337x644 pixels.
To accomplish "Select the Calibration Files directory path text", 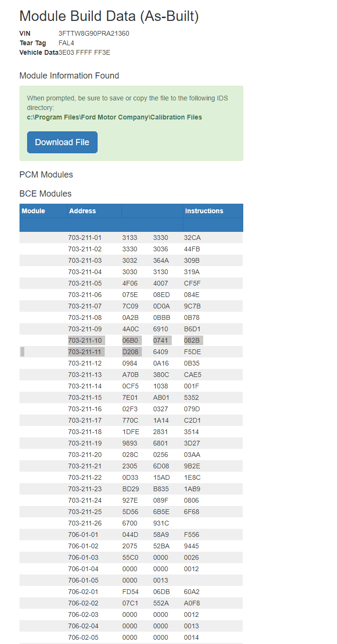I will click(114, 117).
